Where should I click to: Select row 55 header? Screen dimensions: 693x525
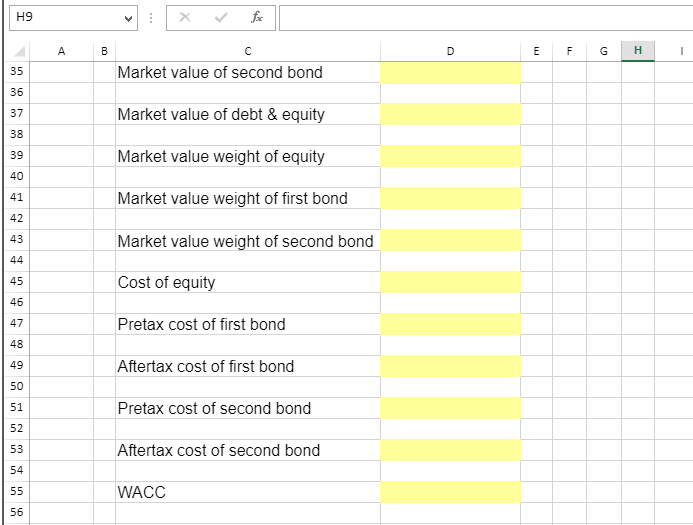[x=17, y=492]
